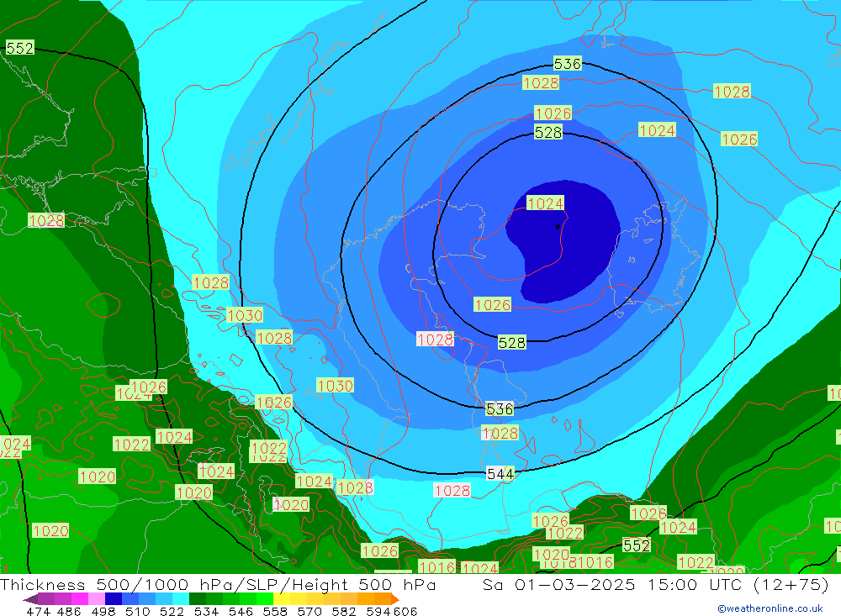Click the 544 height contour label

pyautogui.click(x=500, y=473)
